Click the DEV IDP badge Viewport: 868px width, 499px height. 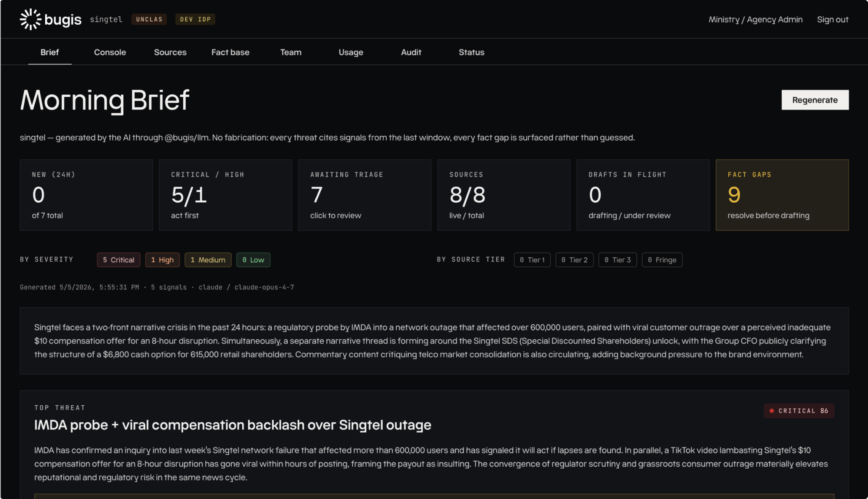195,19
